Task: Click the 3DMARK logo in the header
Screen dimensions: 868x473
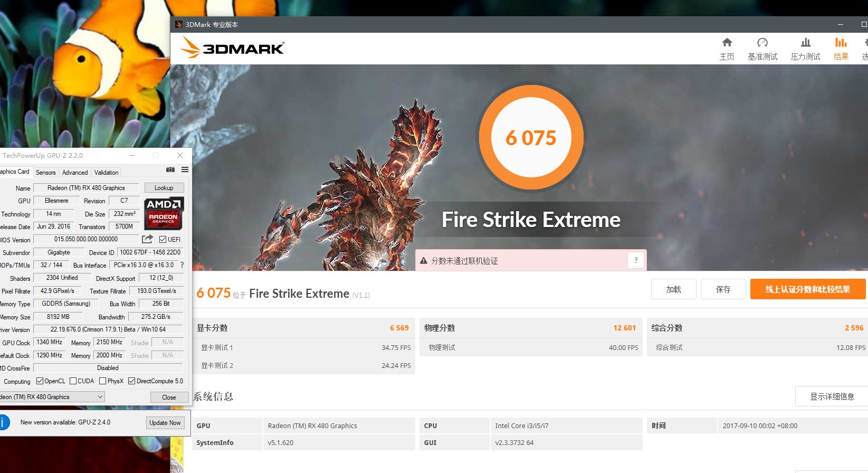Action: point(232,48)
